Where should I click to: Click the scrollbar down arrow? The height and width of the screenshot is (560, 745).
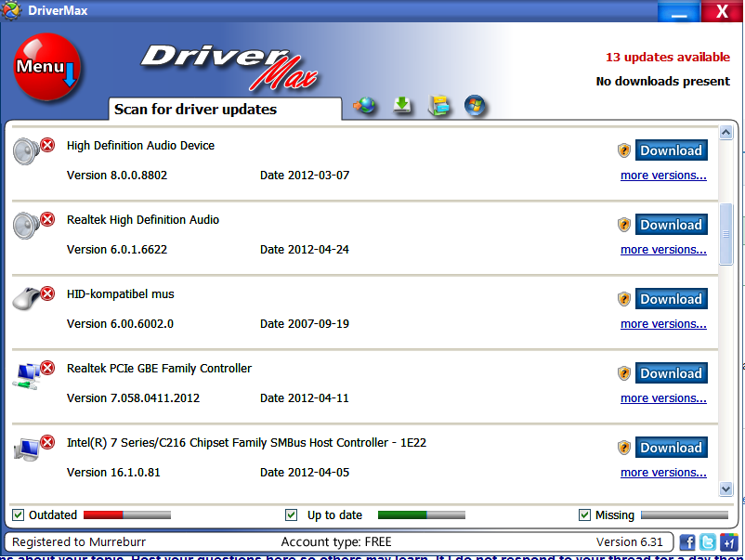click(x=725, y=488)
